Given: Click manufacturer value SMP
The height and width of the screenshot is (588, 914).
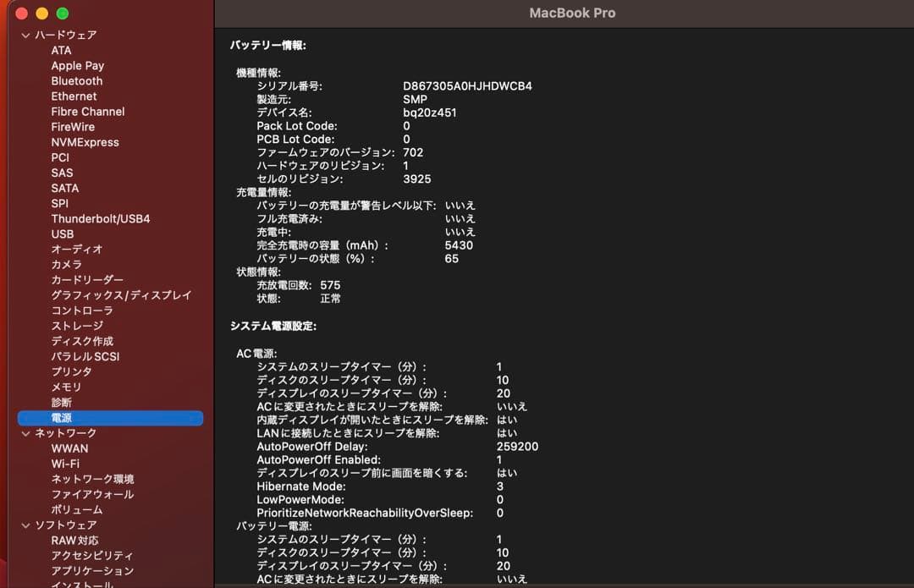Looking at the screenshot, I should click(415, 99).
